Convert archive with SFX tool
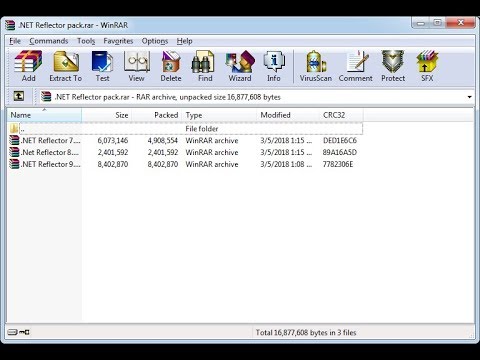The height and width of the screenshot is (360, 480). pyautogui.click(x=427, y=66)
